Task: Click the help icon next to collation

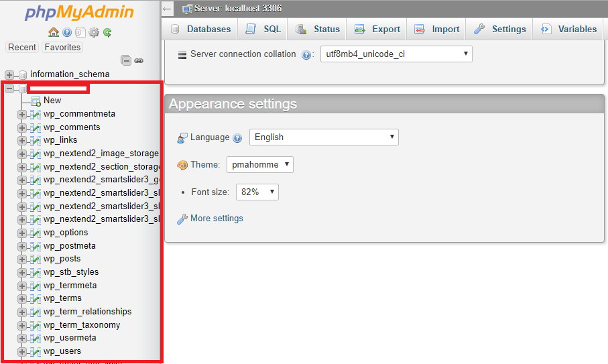Action: coord(306,55)
